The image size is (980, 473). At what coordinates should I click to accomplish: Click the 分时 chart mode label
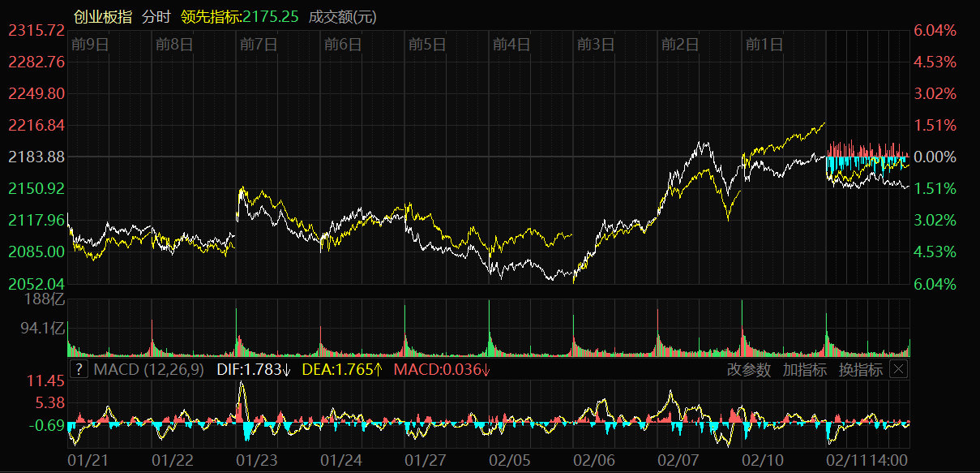(156, 16)
